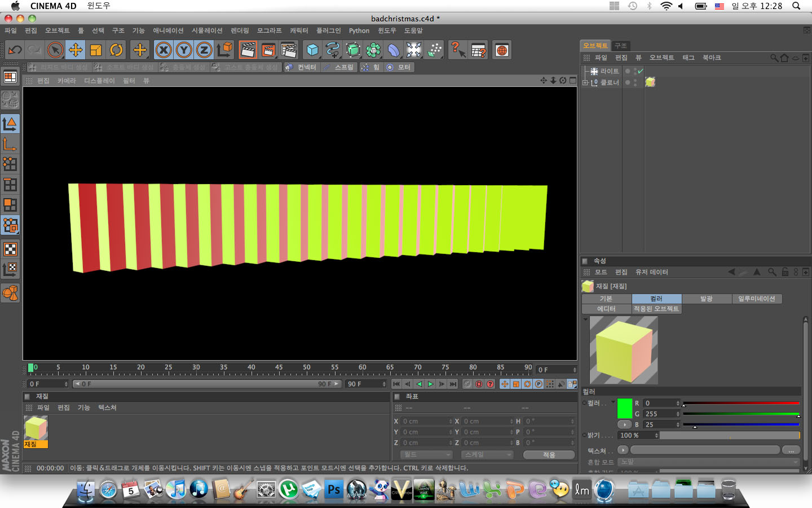
Task: Switch to the 구조 tab
Action: click(x=620, y=45)
